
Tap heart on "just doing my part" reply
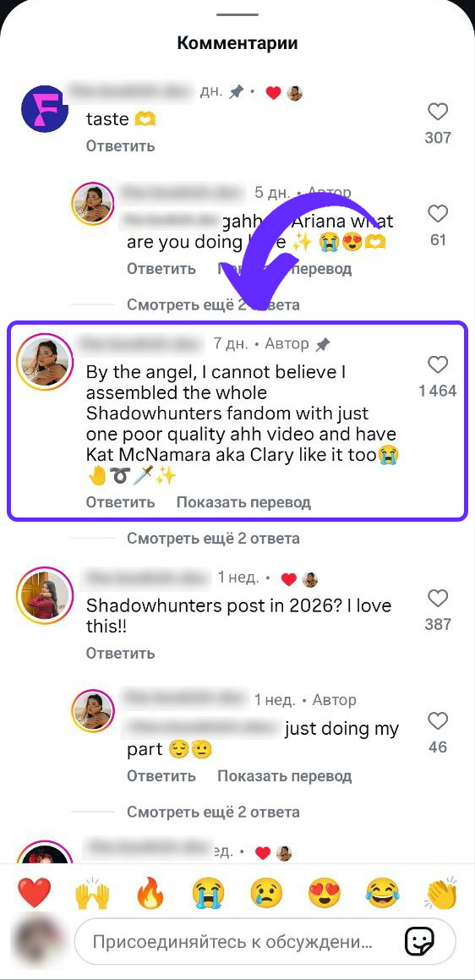pos(438,721)
